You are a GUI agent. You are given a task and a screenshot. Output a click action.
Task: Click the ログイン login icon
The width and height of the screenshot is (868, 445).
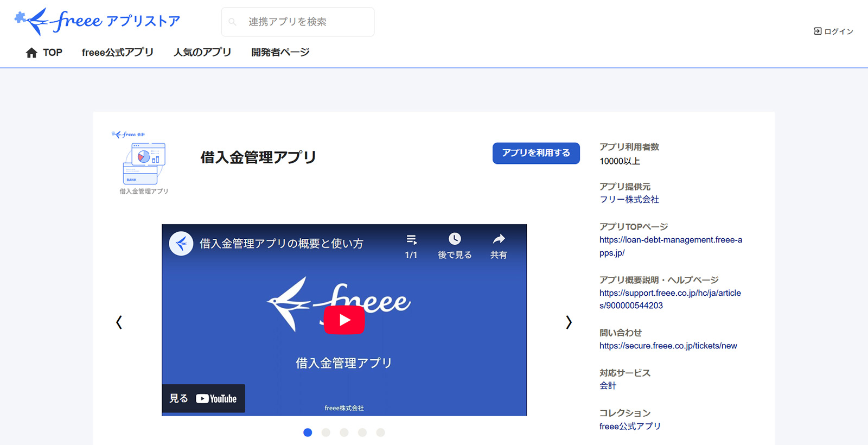pyautogui.click(x=818, y=31)
